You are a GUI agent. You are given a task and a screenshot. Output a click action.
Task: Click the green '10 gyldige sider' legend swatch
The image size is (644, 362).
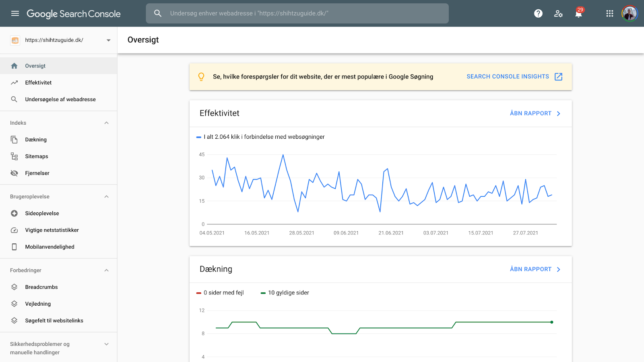tap(263, 293)
